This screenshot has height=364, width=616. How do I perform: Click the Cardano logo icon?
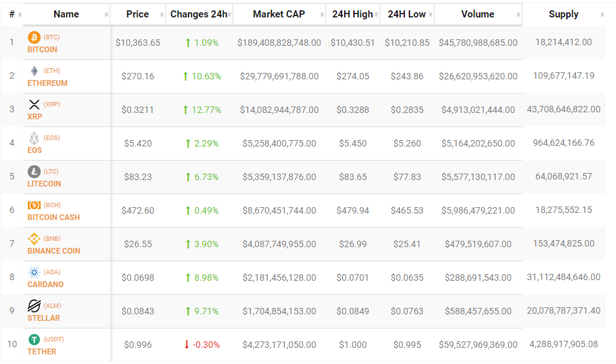click(34, 272)
